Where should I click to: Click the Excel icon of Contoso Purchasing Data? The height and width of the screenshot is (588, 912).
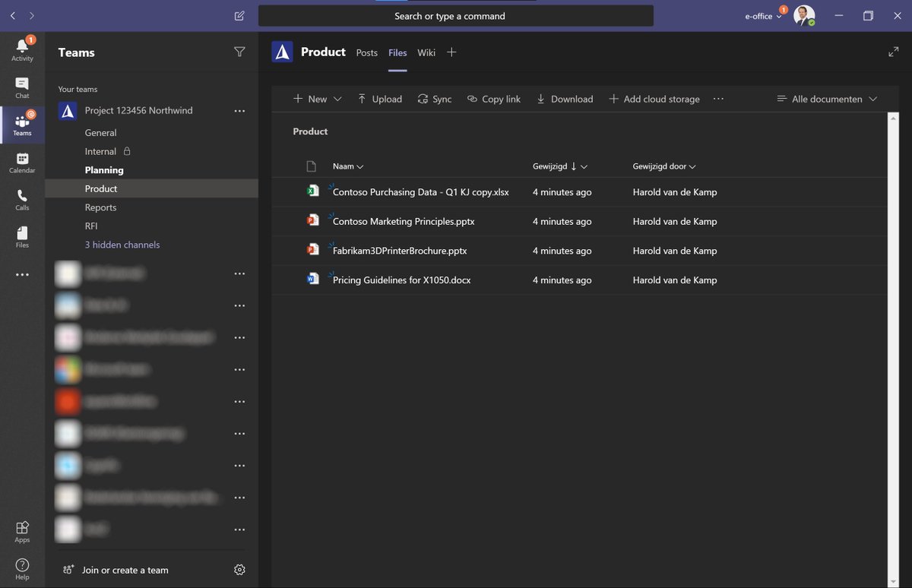(312, 191)
